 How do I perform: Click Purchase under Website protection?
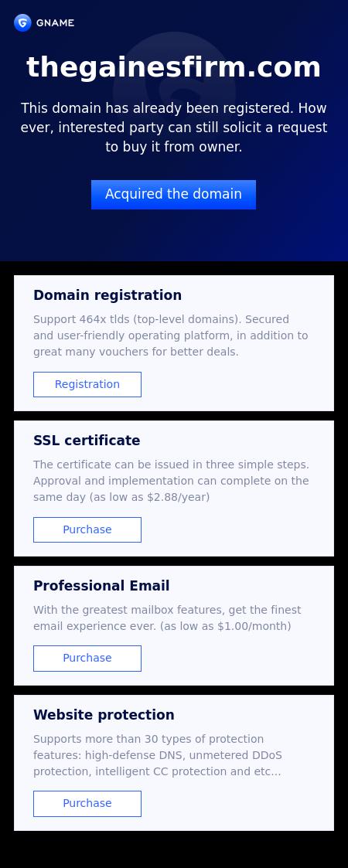tap(87, 803)
